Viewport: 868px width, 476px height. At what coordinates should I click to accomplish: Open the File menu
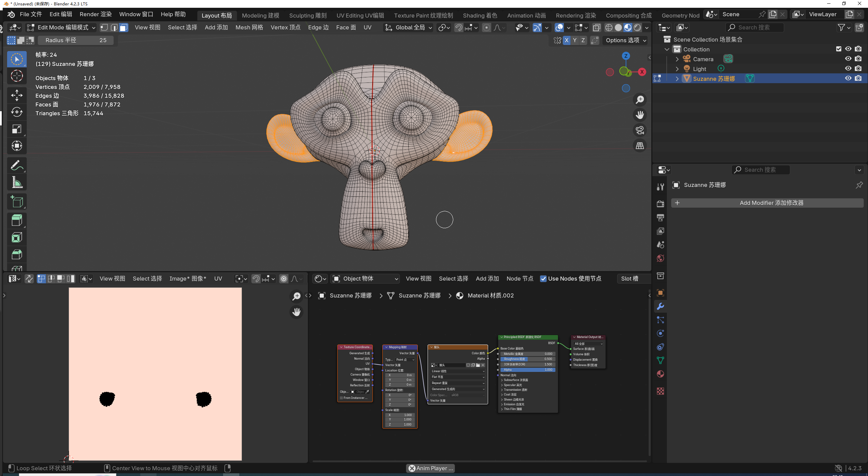pyautogui.click(x=31, y=14)
